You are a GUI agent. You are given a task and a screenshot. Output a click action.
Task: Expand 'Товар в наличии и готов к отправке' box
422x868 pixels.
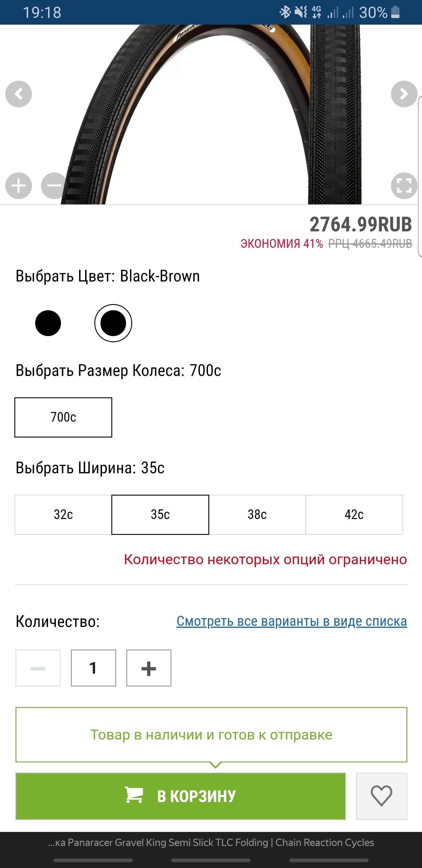point(211,735)
